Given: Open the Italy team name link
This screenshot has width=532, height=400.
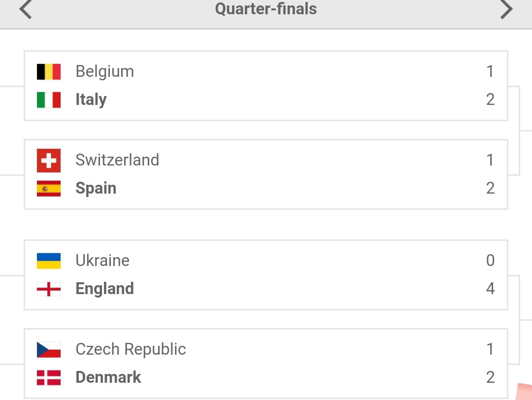Looking at the screenshot, I should coord(91,100).
